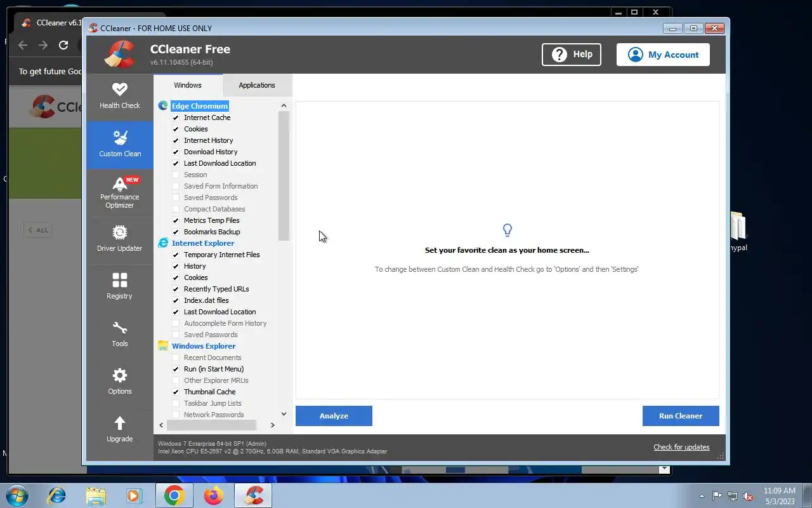Click the Internet Explorer section icon
The width and height of the screenshot is (812, 508).
163,243
